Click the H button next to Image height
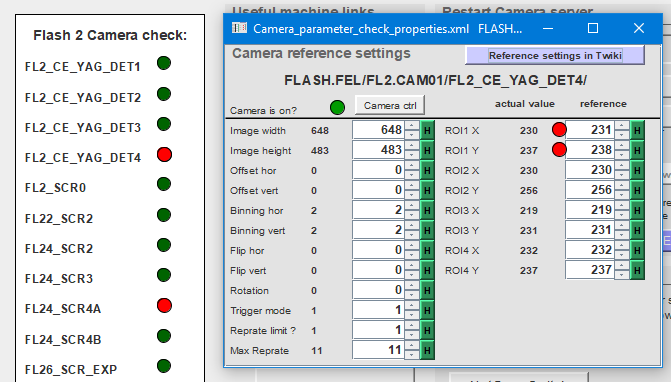The width and height of the screenshot is (671, 382). tap(427, 150)
